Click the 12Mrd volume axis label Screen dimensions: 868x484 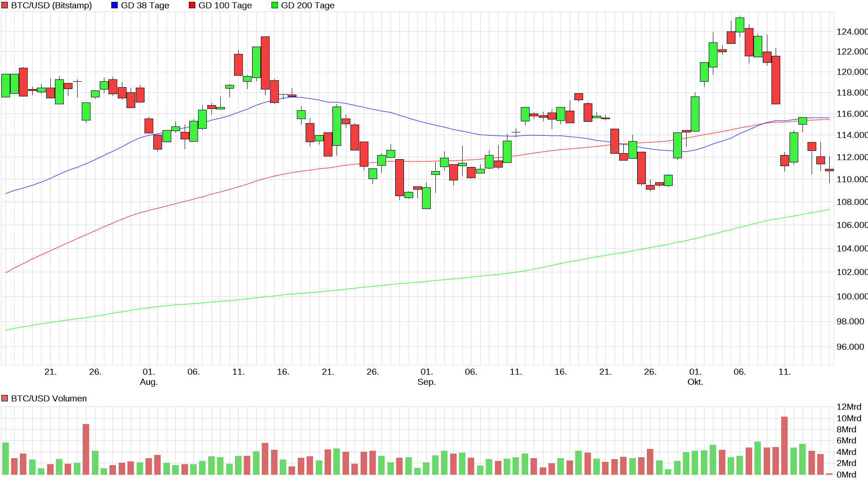tap(849, 406)
